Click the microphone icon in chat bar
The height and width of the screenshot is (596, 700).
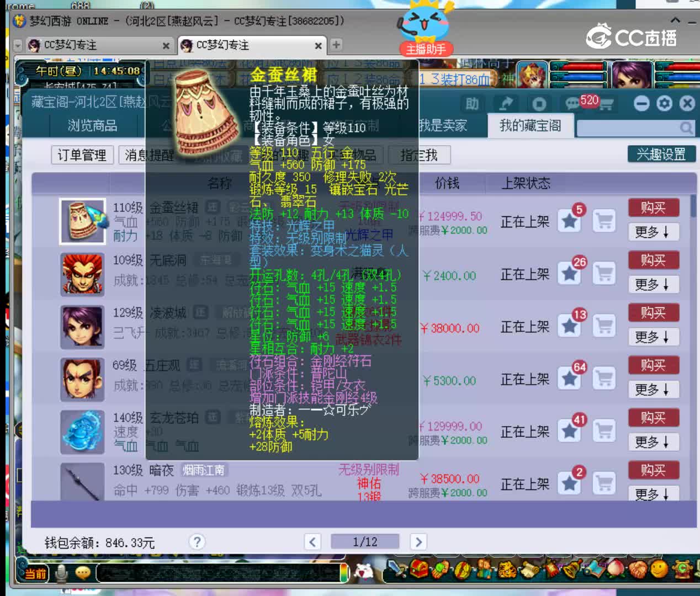click(61, 573)
